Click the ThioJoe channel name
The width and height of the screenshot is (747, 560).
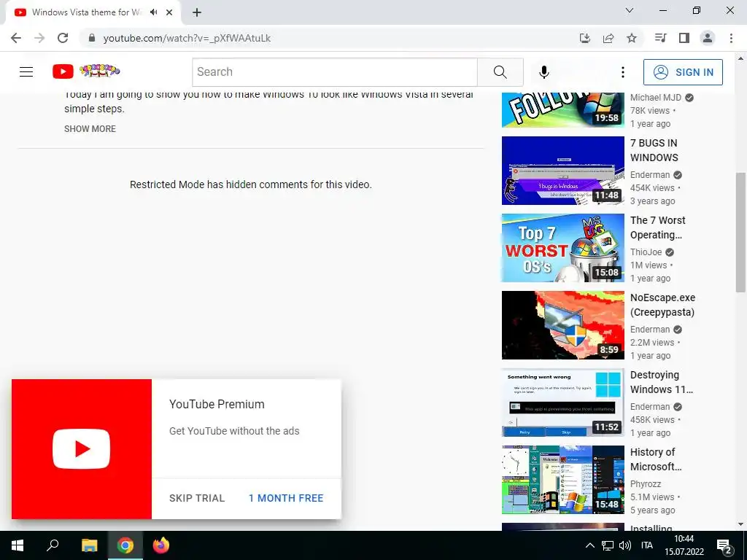tap(646, 252)
